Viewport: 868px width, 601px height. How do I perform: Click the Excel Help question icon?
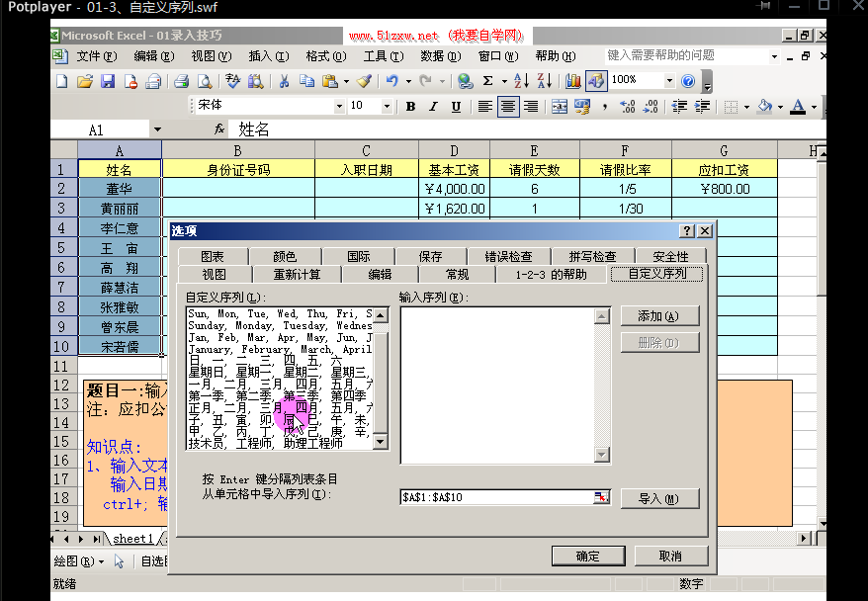pyautogui.click(x=688, y=81)
